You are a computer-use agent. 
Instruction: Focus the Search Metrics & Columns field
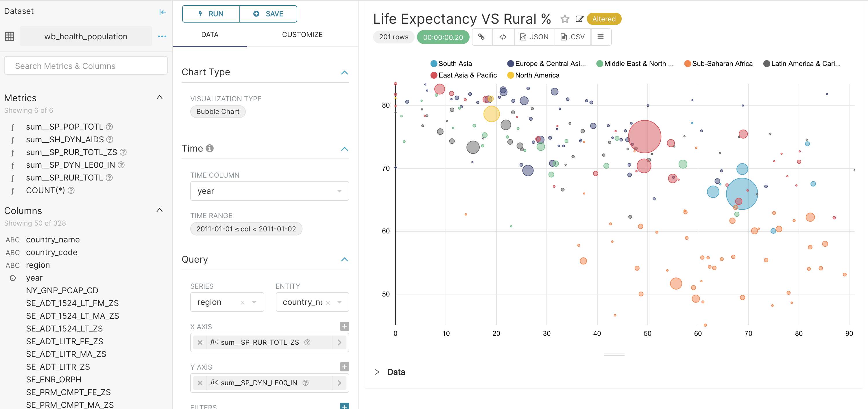point(86,66)
